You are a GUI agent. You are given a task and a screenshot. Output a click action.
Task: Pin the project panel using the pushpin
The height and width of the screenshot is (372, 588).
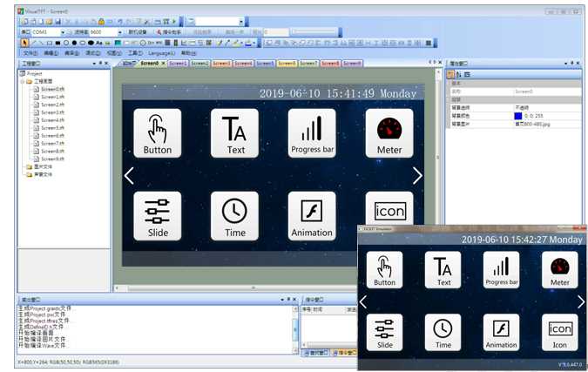100,63
